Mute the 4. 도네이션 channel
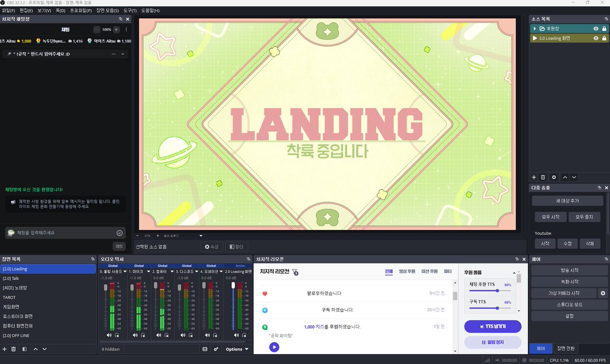 pos(208,336)
